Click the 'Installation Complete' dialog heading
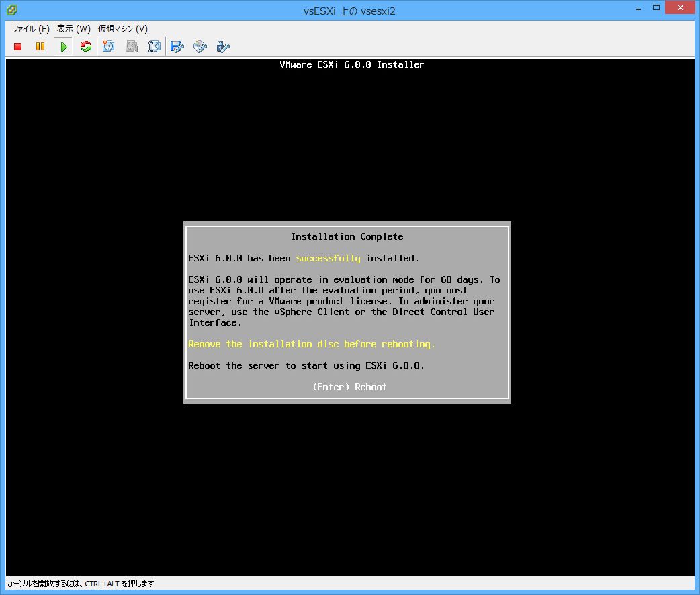This screenshot has width=700, height=595. pos(347,236)
